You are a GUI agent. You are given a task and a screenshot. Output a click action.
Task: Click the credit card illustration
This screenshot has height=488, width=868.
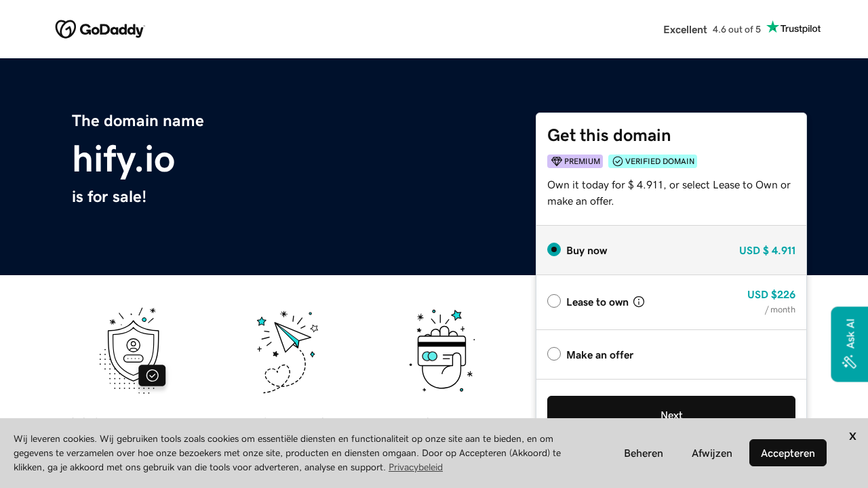[441, 351]
